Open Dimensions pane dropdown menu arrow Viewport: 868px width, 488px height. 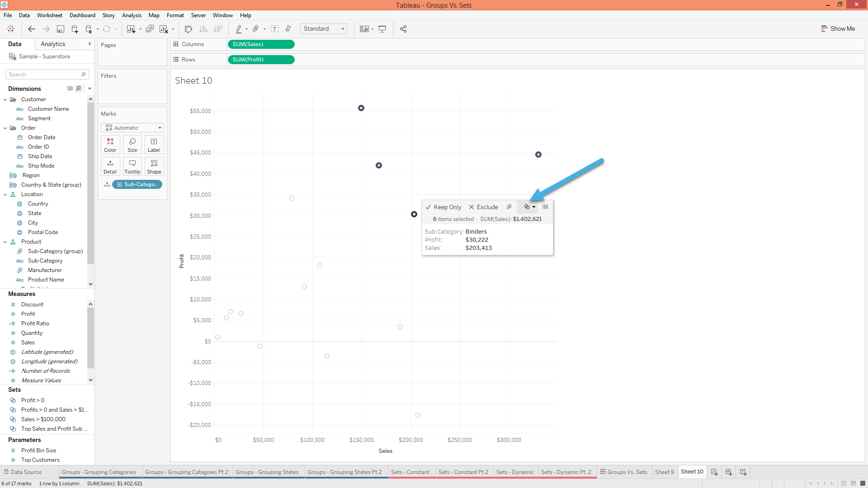(x=90, y=89)
